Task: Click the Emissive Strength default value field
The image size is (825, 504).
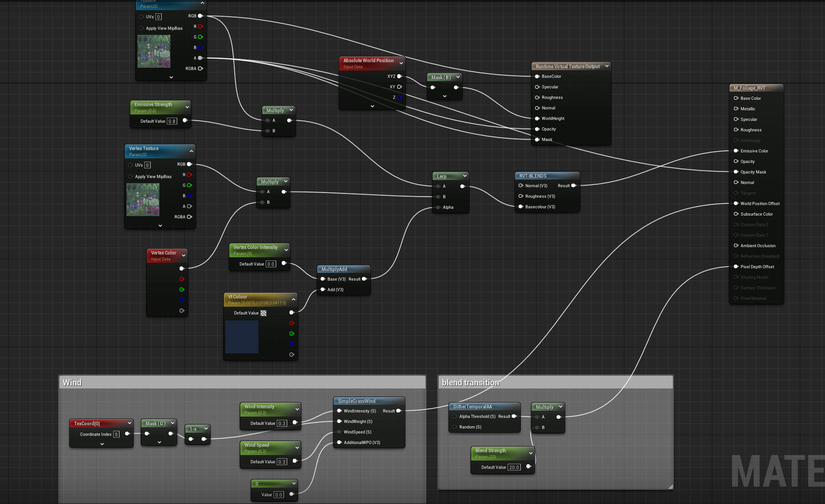Action: pyautogui.click(x=172, y=121)
